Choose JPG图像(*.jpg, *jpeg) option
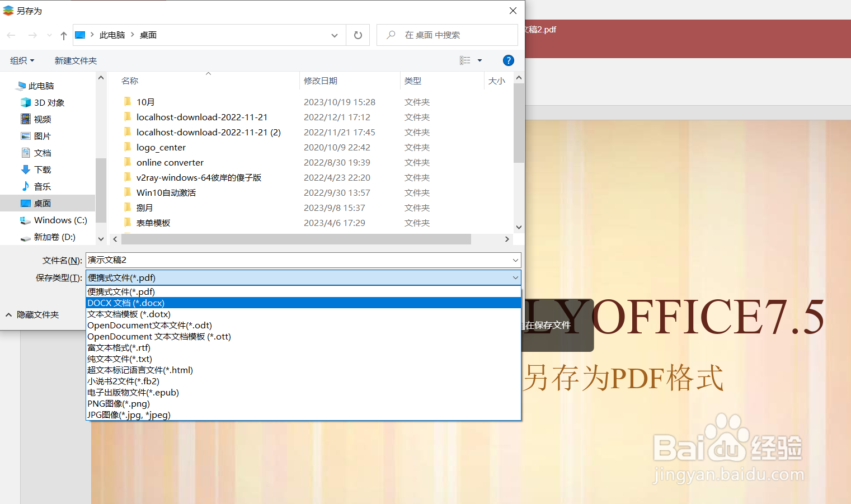Image resolution: width=851 pixels, height=504 pixels. [304, 414]
